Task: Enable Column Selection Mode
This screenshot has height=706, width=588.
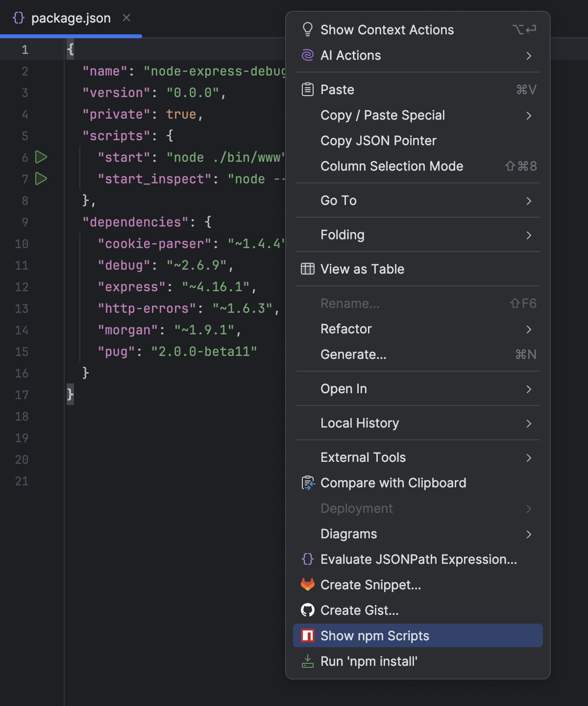Action: pos(392,166)
